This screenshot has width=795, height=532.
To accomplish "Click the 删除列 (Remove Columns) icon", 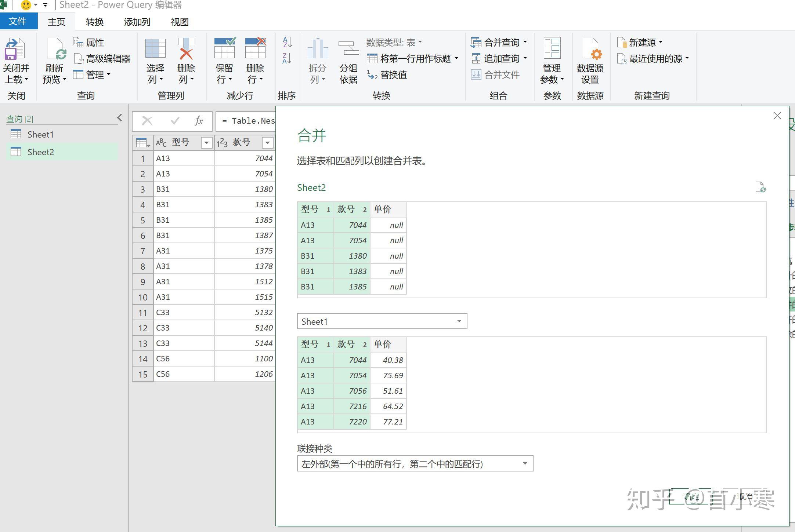I will point(186,61).
